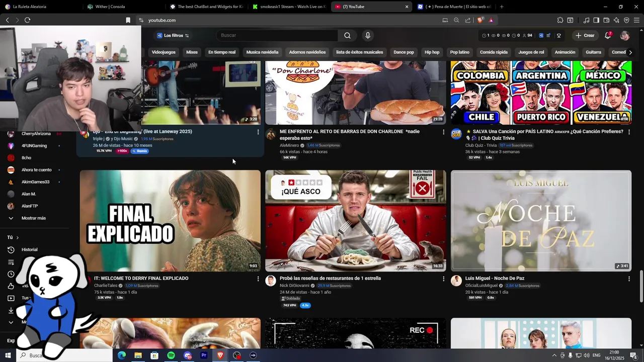Select the Hip hop chip
The width and height of the screenshot is (644, 362).
point(432,52)
